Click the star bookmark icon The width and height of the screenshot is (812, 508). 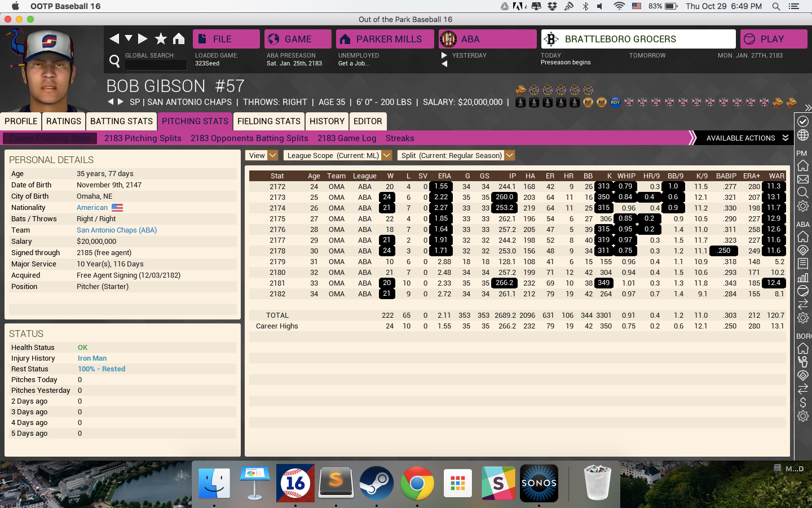(x=161, y=38)
